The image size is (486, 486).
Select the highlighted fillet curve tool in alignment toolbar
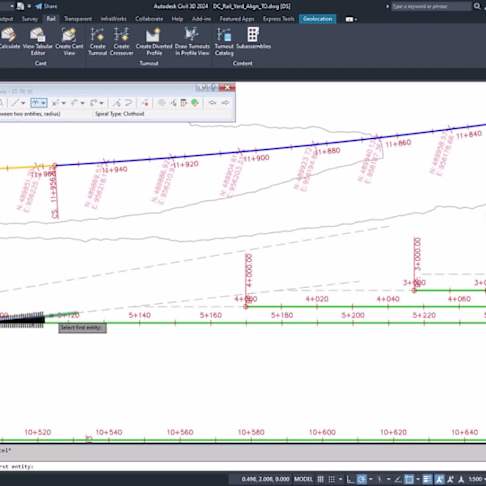[x=36, y=103]
